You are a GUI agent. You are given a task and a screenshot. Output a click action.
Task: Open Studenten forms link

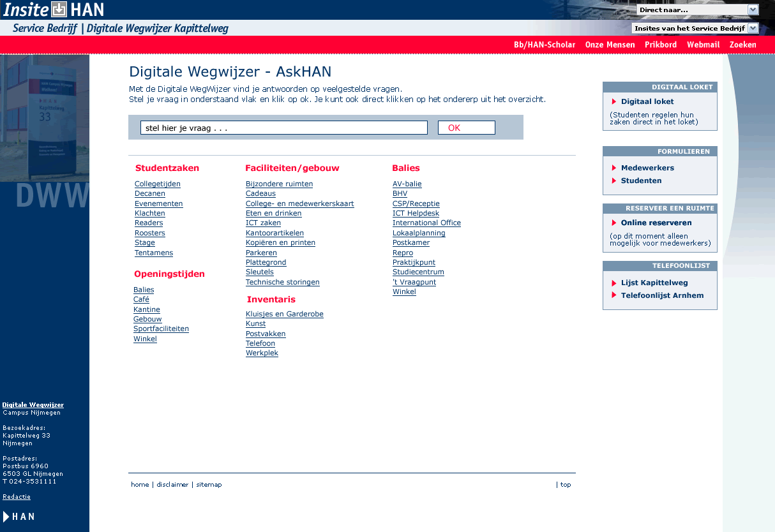click(x=641, y=181)
